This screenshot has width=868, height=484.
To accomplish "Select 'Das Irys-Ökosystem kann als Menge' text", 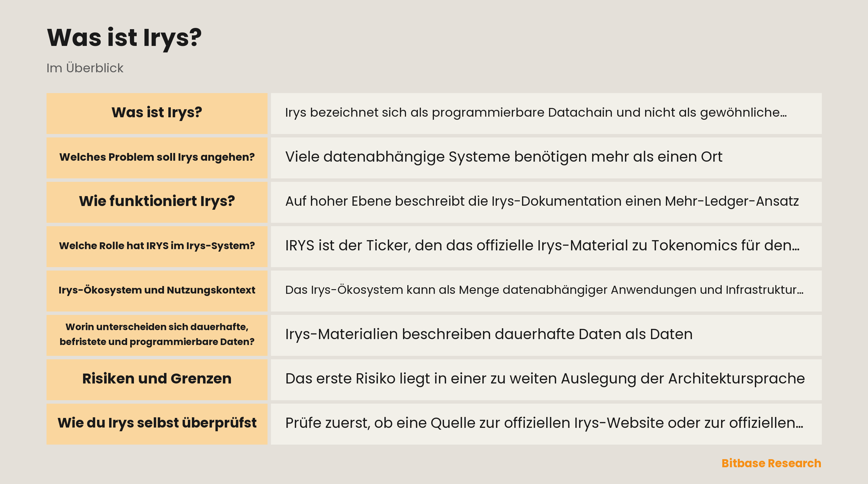I will click(x=392, y=290).
